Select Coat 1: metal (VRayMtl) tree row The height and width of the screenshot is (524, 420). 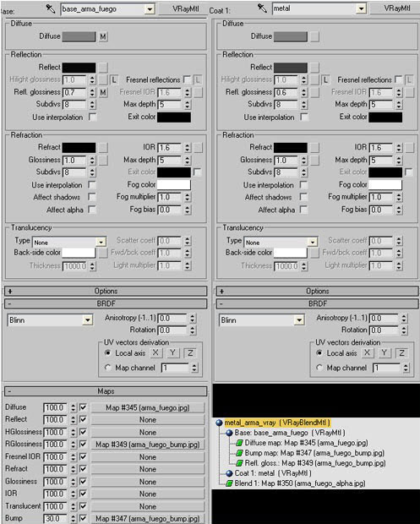click(x=273, y=473)
